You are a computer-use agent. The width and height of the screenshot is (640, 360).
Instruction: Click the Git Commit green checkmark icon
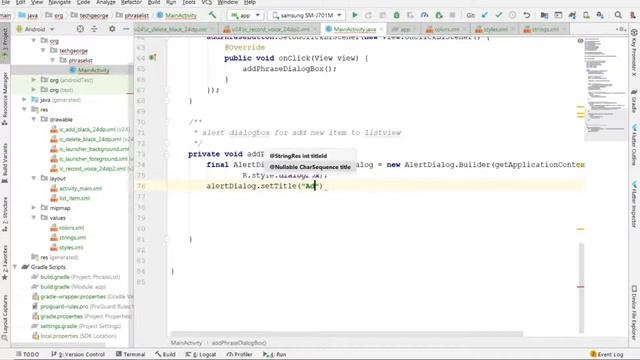point(498,15)
